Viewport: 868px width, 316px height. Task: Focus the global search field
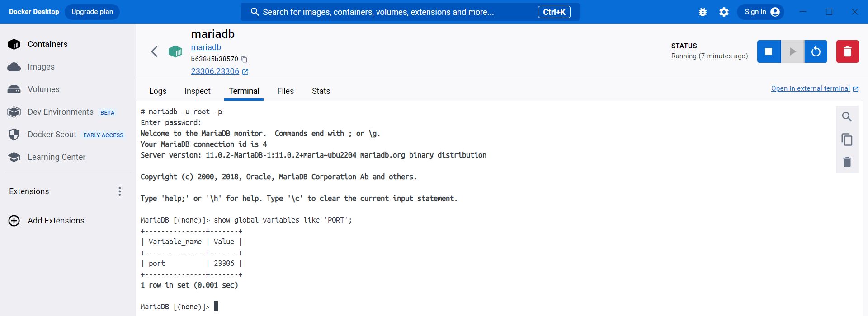coord(410,12)
